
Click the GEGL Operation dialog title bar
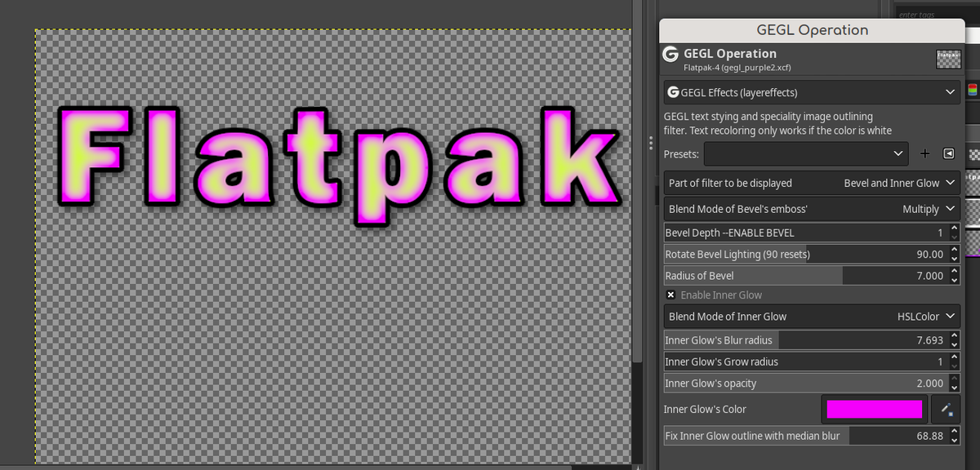click(812, 30)
